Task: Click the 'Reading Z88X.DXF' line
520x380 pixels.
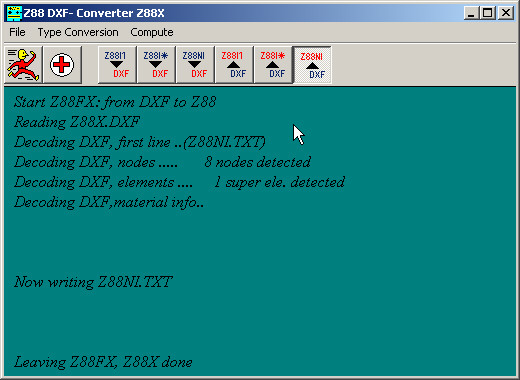Action: 77,122
